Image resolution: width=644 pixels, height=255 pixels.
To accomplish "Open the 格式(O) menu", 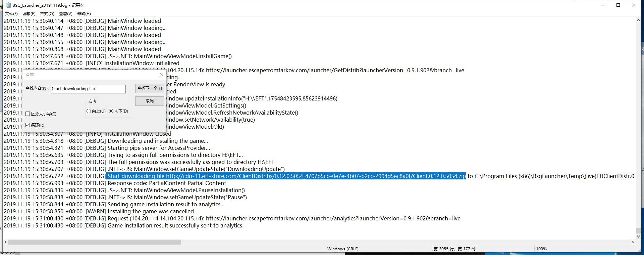I will tap(47, 14).
